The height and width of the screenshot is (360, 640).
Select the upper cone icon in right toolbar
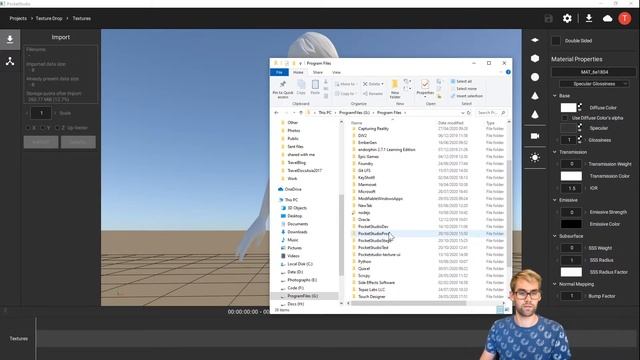click(x=535, y=96)
